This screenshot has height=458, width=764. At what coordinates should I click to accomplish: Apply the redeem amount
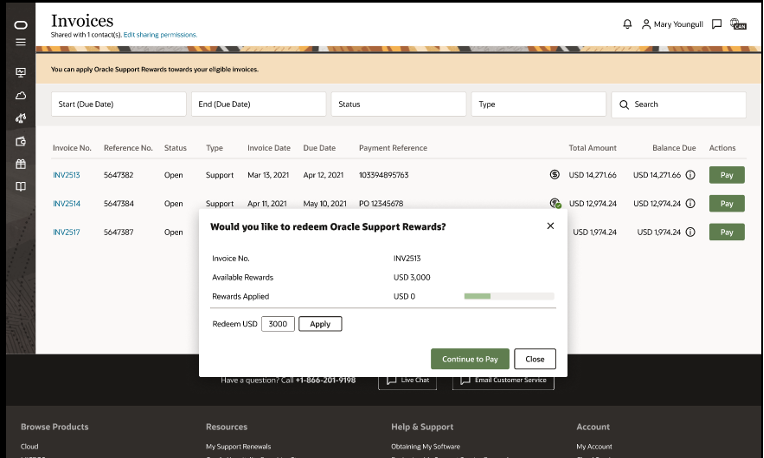[320, 324]
